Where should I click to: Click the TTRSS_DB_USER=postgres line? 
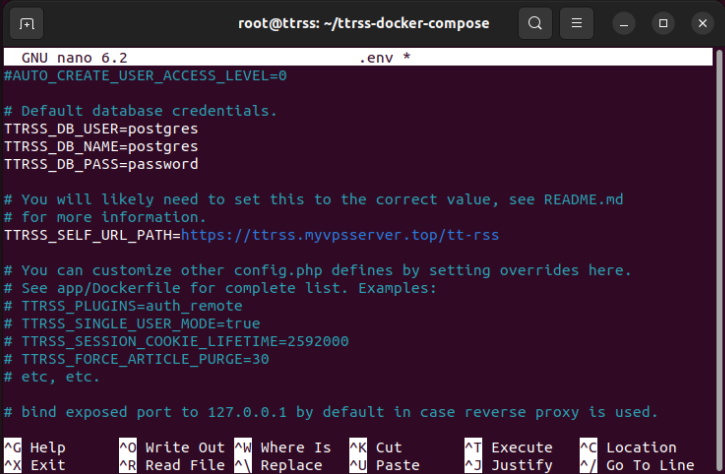coord(101,129)
